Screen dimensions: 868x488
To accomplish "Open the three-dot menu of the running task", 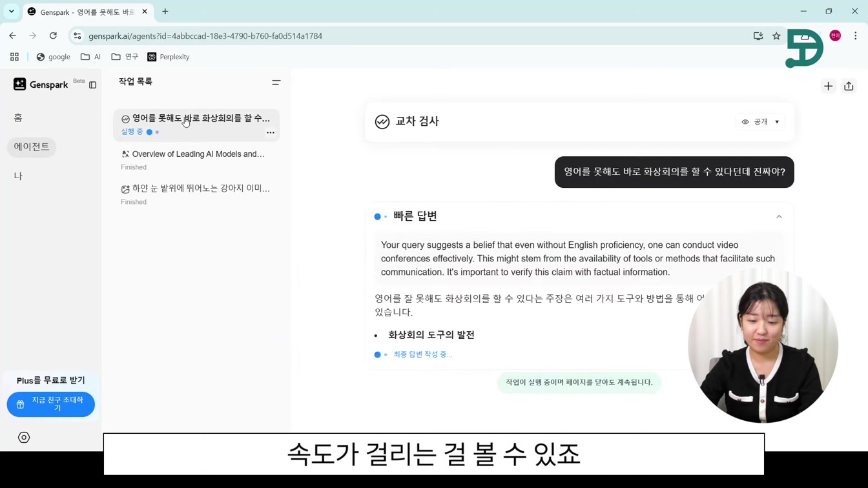I will coord(271,132).
